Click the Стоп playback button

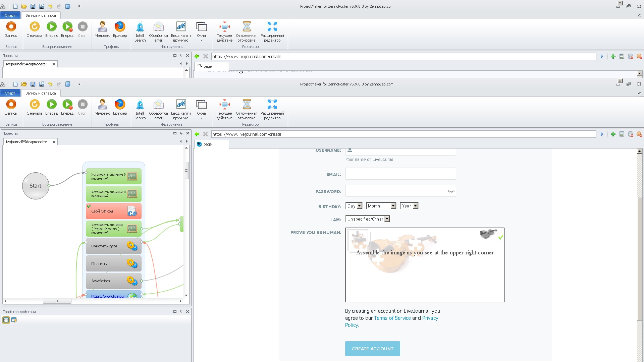point(82,104)
